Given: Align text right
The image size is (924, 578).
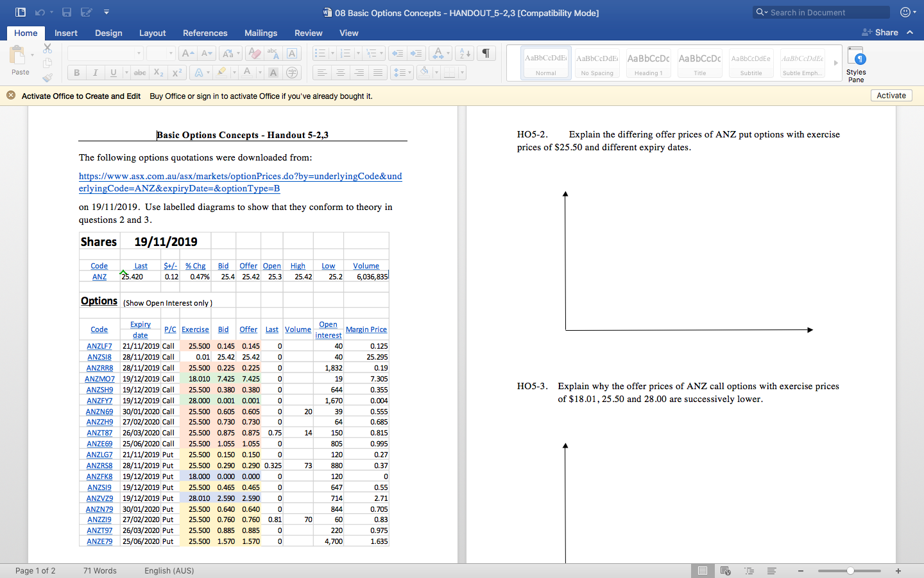Looking at the screenshot, I should (x=359, y=73).
